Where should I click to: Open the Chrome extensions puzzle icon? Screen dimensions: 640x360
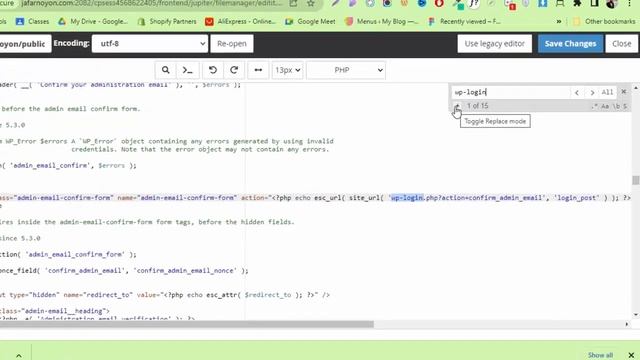[x=577, y=4]
